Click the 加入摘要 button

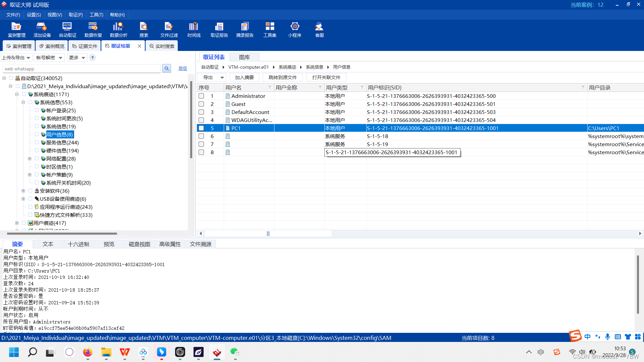coord(244,77)
